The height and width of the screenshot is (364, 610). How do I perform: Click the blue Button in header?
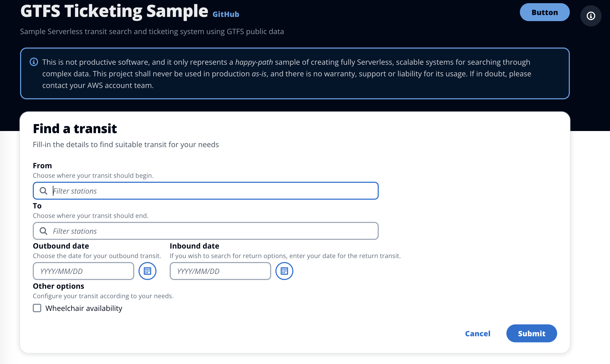(545, 12)
